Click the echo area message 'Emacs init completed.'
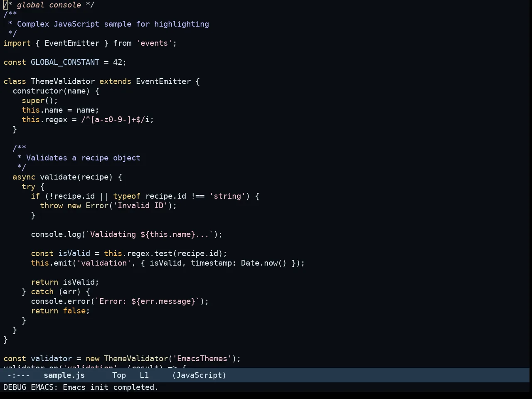532x399 pixels. 111,387
